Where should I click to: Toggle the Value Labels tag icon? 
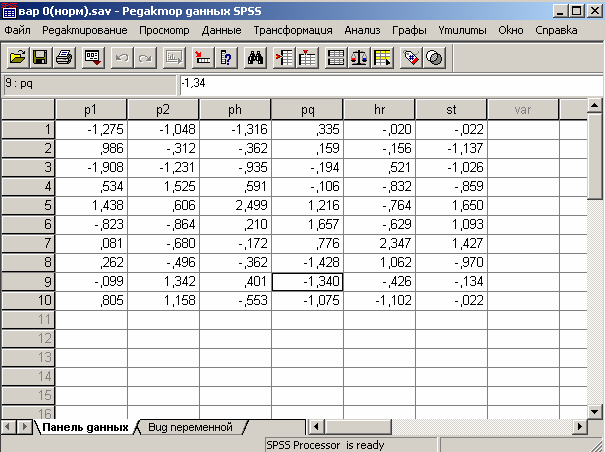411,58
